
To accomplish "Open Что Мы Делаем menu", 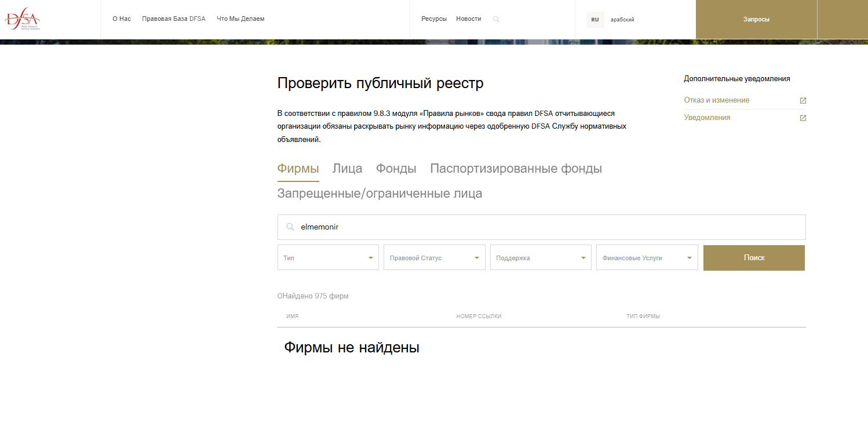I will [x=240, y=19].
